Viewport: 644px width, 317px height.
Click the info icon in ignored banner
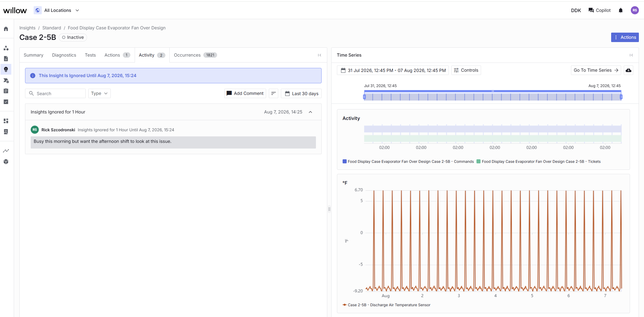pos(33,76)
